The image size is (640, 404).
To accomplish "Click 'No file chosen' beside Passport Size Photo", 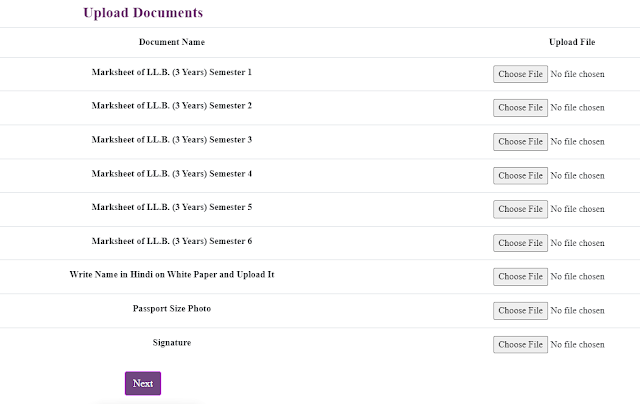I will click(x=577, y=310).
